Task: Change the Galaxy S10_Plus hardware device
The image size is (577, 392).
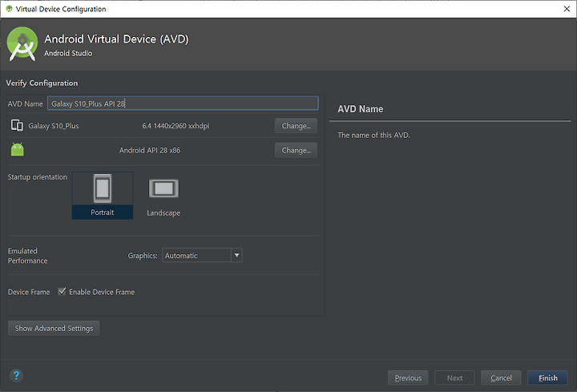Action: coord(296,126)
